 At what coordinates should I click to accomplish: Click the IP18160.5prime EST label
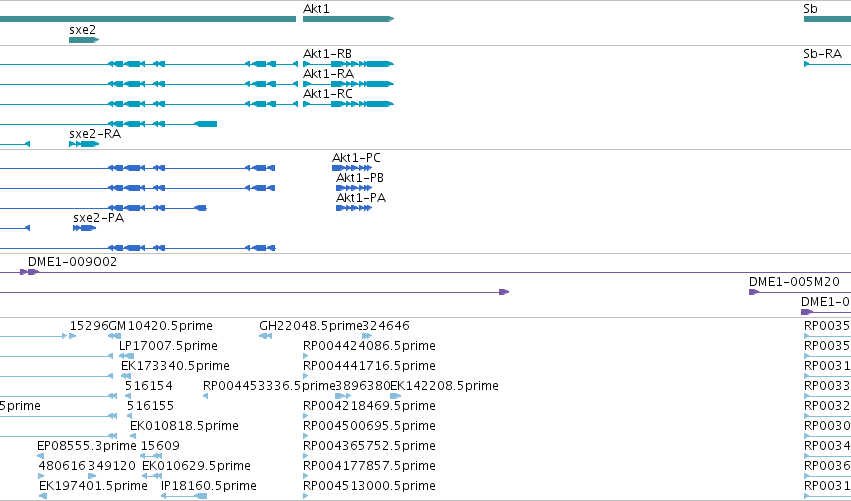point(209,486)
